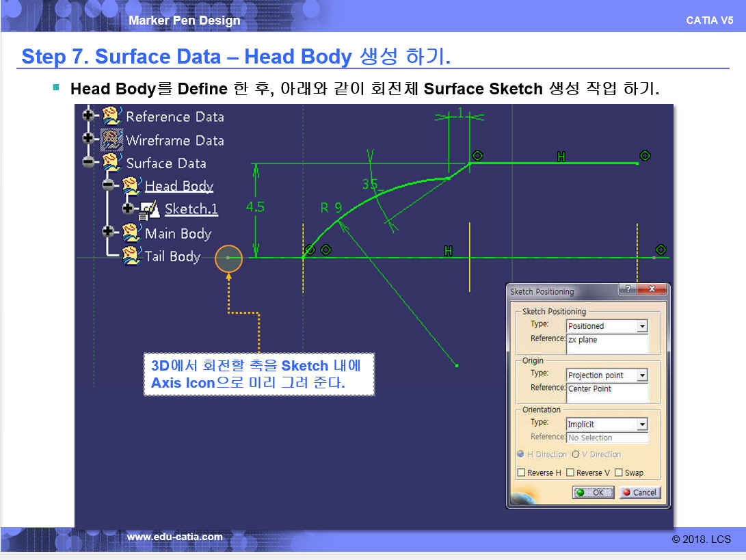Collapse the Surface Data tree node

click(88, 163)
